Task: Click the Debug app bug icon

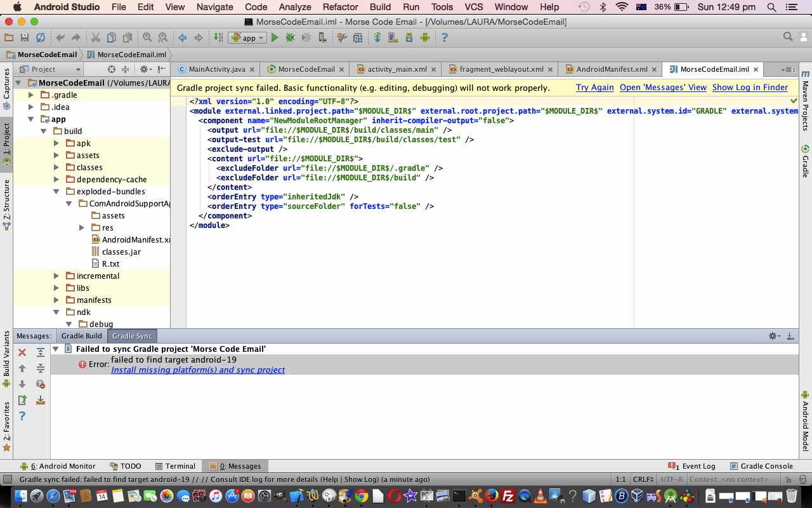Action: pyautogui.click(x=290, y=38)
